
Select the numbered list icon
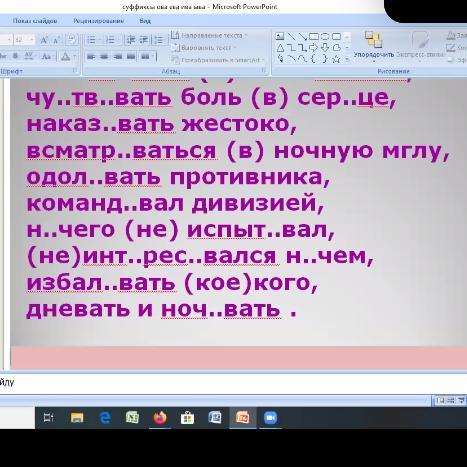coord(110,40)
